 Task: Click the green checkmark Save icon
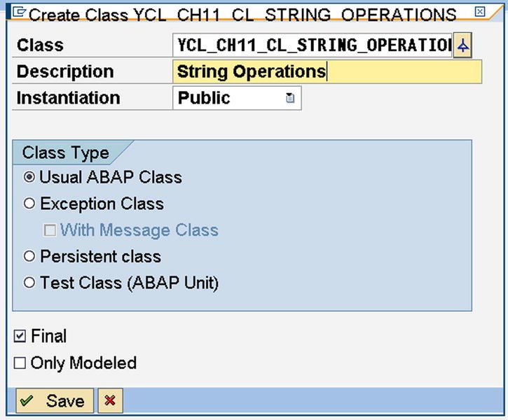(x=26, y=400)
